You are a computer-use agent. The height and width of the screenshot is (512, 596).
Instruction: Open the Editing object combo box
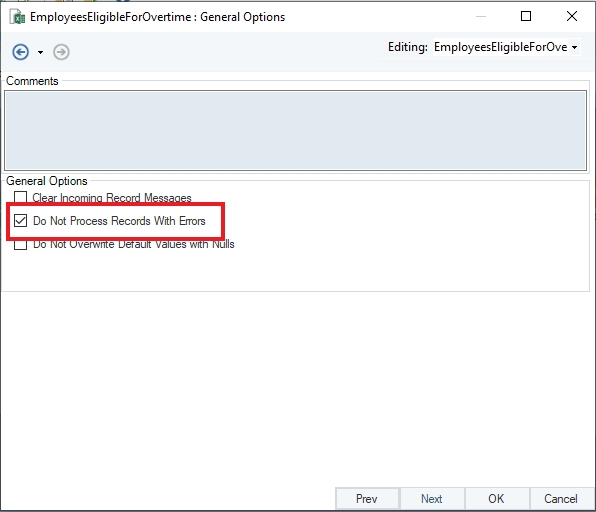tap(506, 47)
